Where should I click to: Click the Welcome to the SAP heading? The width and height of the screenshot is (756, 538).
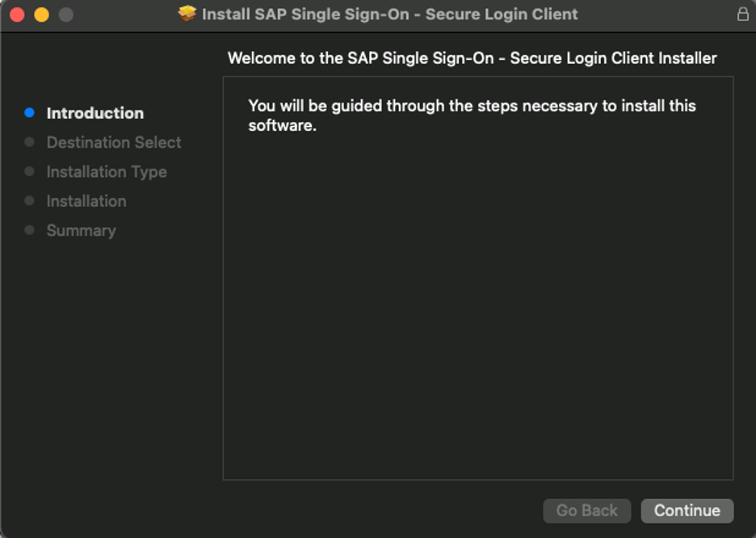pos(472,58)
